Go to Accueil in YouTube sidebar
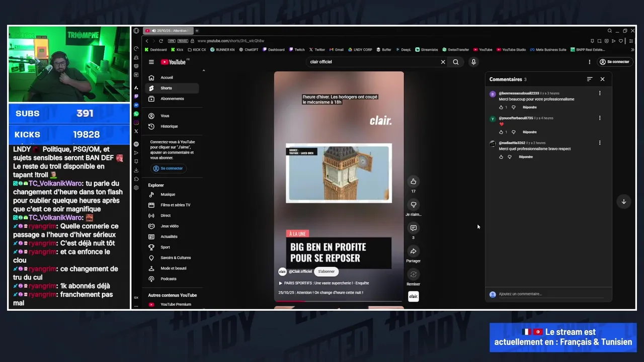 [x=172, y=77]
